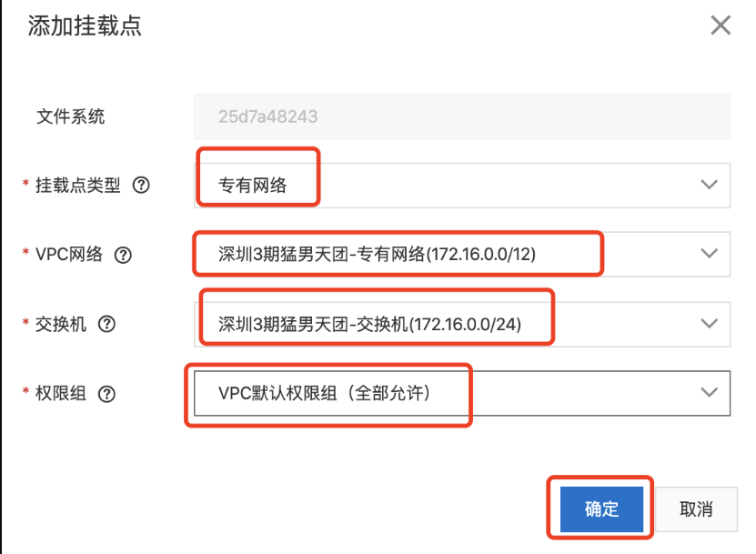Viewport: 756px width, 554px height.
Task: Cancel with the 取消 button
Action: click(697, 509)
